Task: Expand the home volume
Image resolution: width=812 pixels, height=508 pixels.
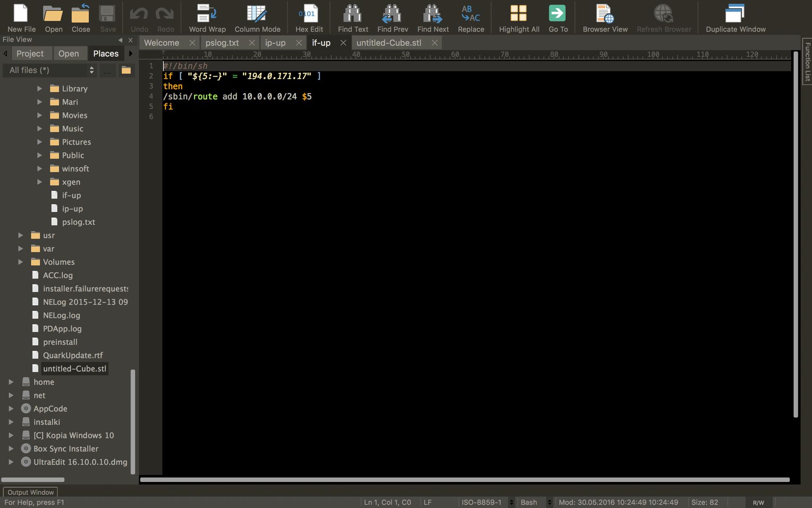Action: click(x=11, y=381)
